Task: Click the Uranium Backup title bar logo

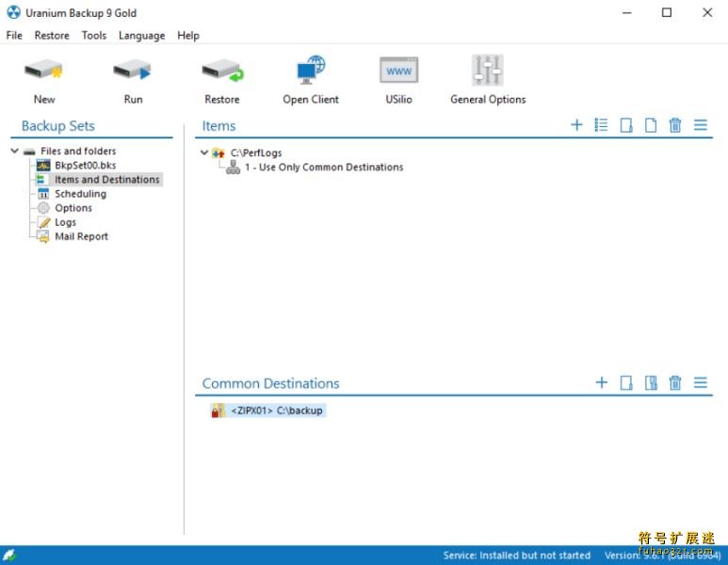Action: click(x=13, y=12)
